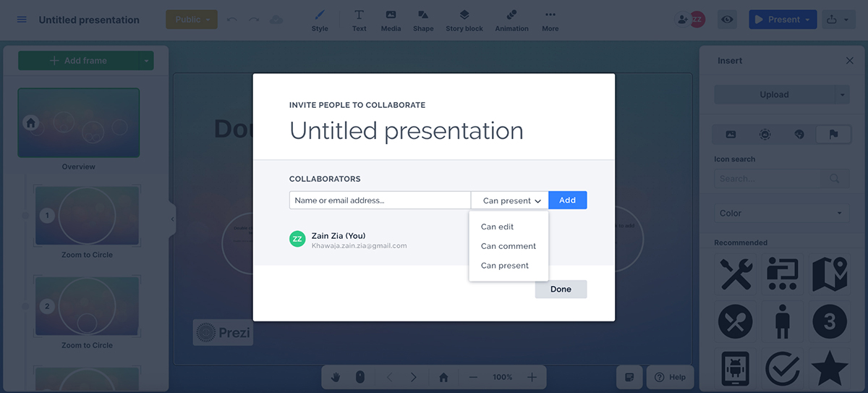Expand the Upload dropdown arrow

point(842,94)
